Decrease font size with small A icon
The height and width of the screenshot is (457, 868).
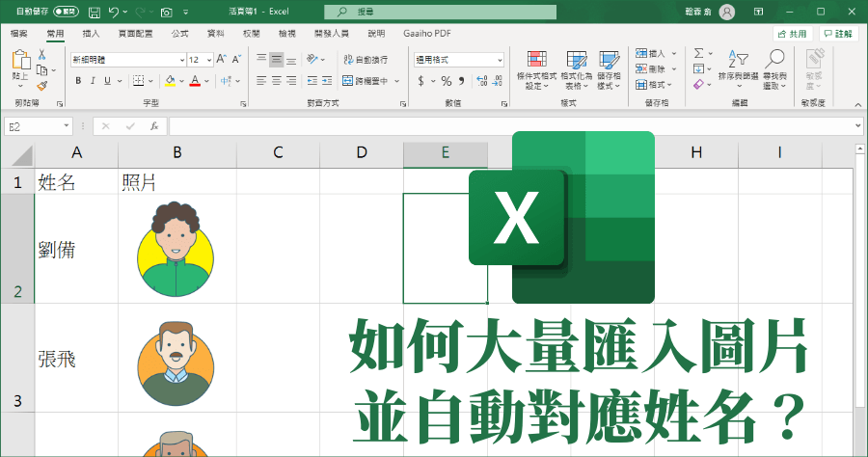236,59
